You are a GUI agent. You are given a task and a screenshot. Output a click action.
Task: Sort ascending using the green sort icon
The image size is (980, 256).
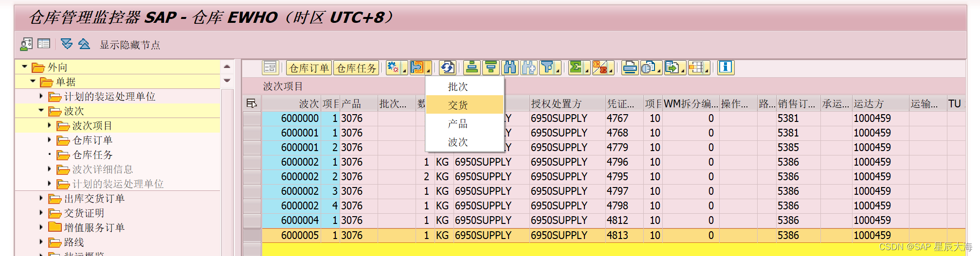pos(472,68)
